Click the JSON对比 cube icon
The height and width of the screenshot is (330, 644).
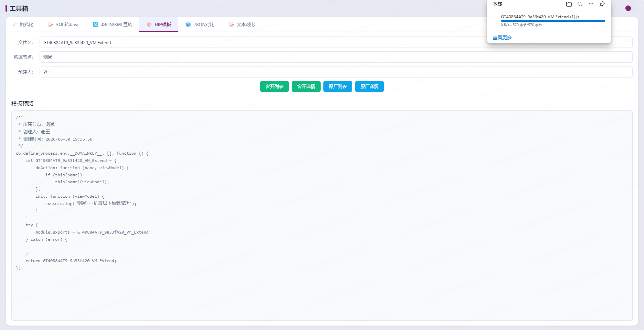[188, 24]
